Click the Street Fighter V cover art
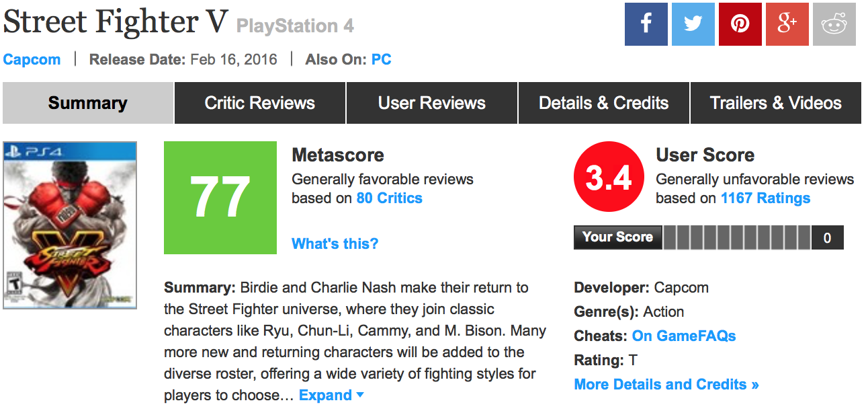Image resolution: width=868 pixels, height=413 pixels. [x=70, y=225]
